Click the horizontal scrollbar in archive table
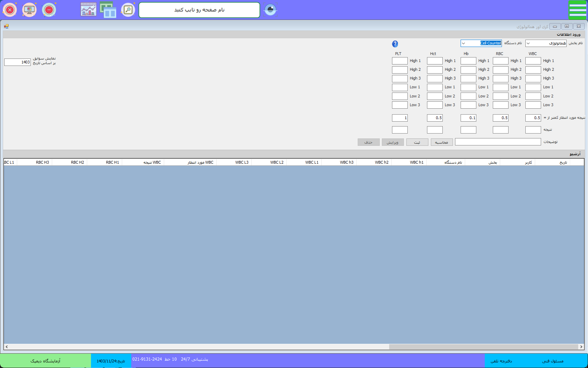 (x=483, y=347)
